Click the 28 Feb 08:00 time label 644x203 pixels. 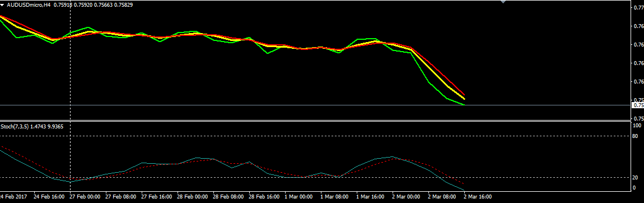point(228,196)
